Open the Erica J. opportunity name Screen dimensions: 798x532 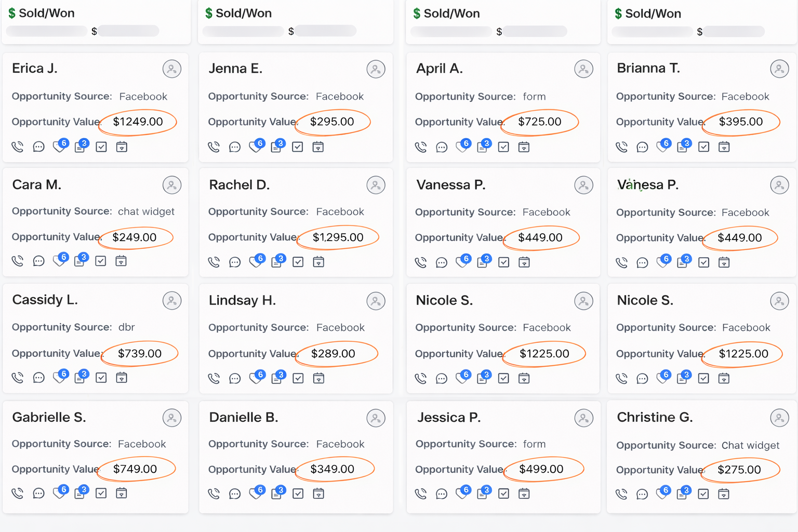[35, 69]
